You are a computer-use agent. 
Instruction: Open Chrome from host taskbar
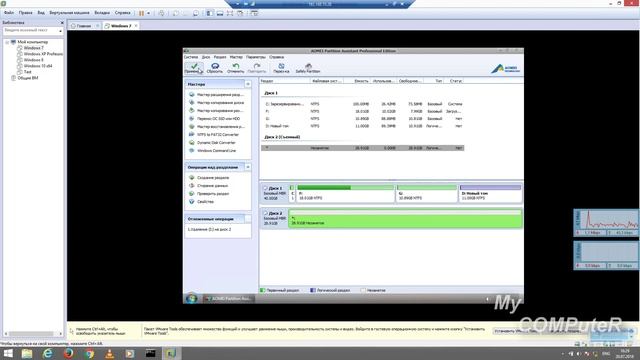pyautogui.click(x=89, y=353)
